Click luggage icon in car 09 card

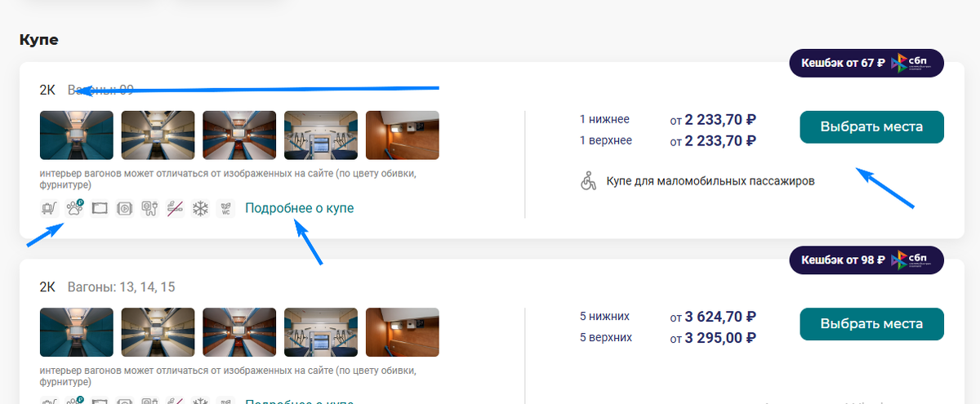pos(50,208)
